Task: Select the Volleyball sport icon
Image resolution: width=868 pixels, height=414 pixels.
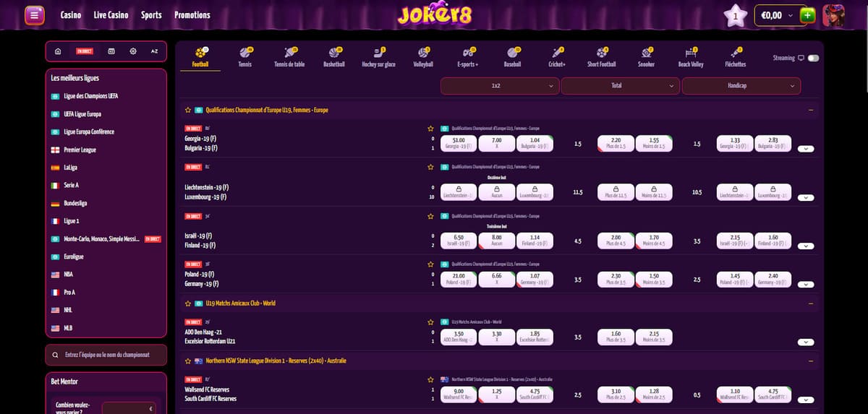Action: (423, 57)
